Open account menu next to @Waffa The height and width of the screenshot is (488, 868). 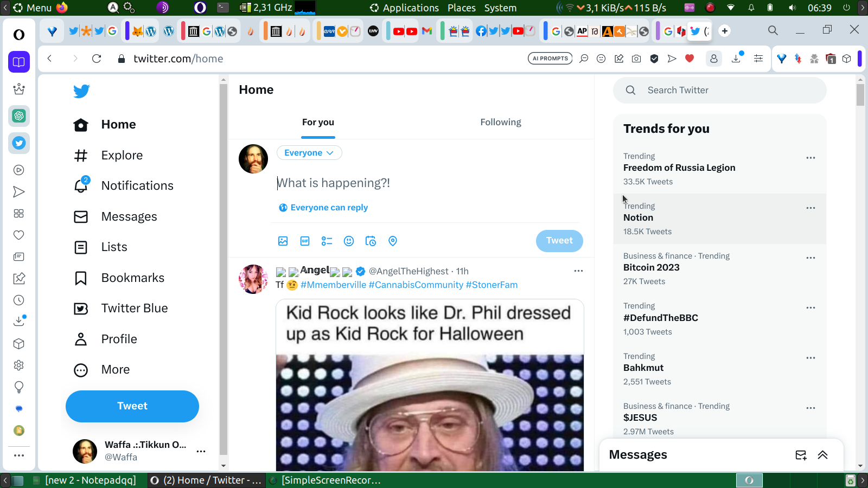point(201,451)
